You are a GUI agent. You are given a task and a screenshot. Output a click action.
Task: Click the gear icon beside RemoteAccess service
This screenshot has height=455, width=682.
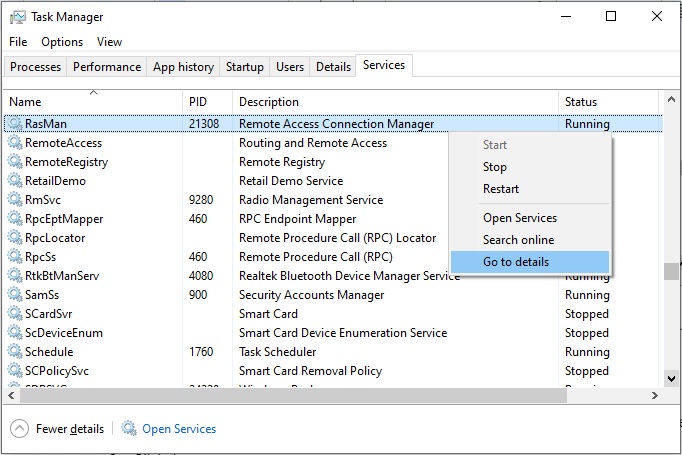point(15,143)
